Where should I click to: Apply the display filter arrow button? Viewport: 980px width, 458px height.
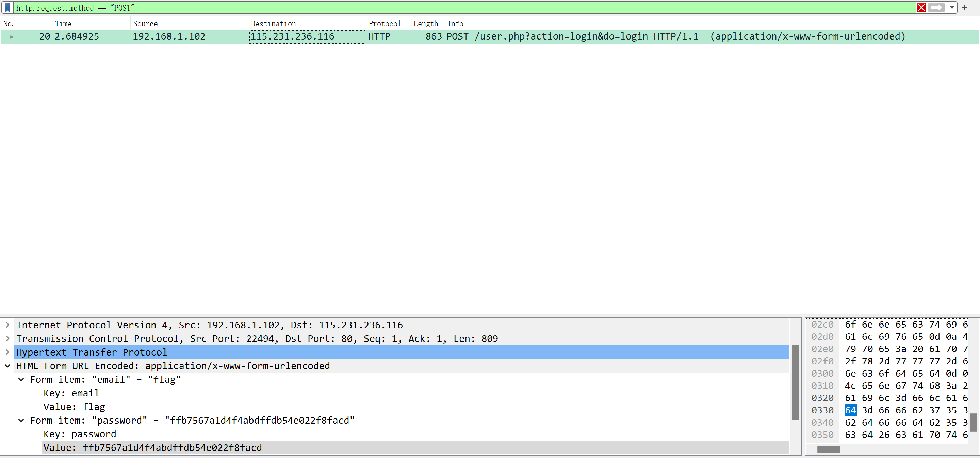[x=936, y=7]
